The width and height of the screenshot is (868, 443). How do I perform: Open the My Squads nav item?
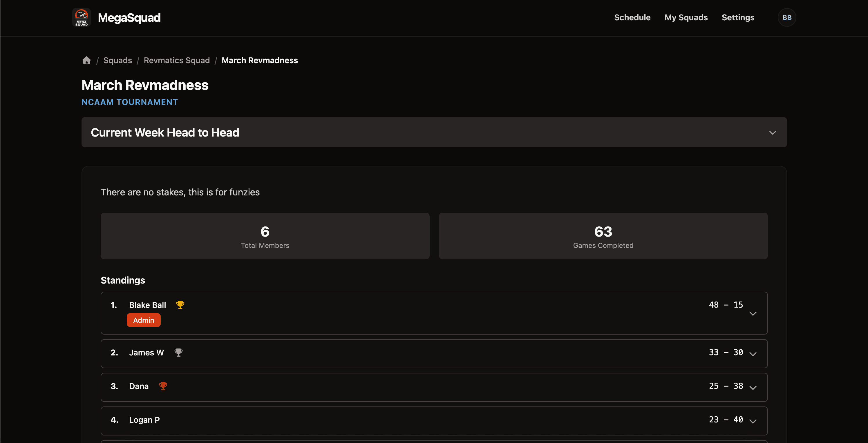pyautogui.click(x=686, y=17)
